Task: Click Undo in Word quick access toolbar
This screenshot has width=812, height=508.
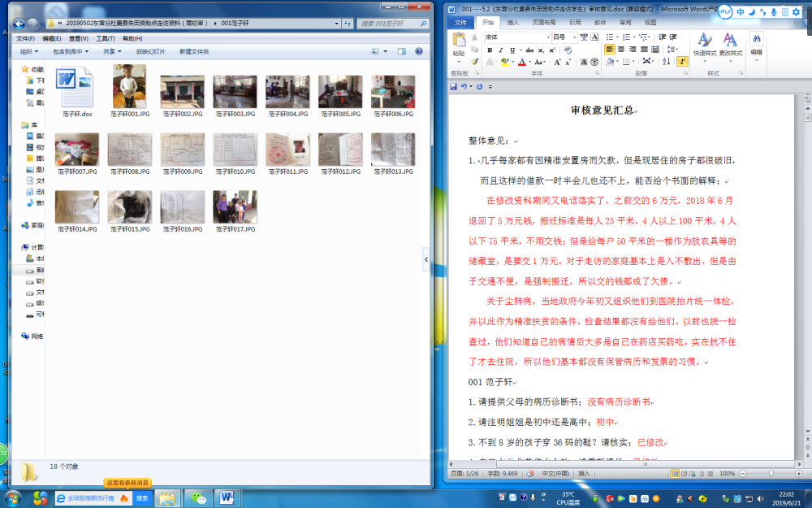Action: [x=464, y=87]
